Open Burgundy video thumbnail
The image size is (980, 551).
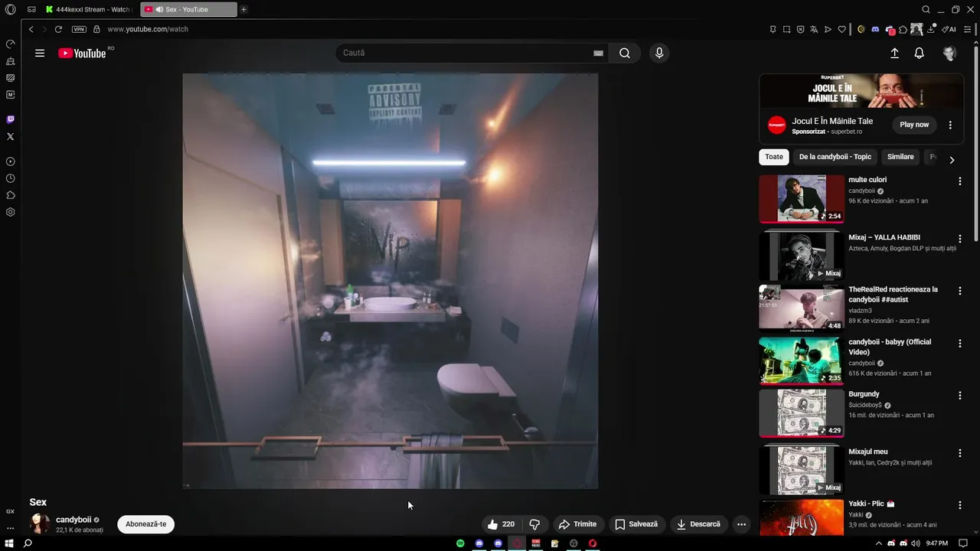802,413
